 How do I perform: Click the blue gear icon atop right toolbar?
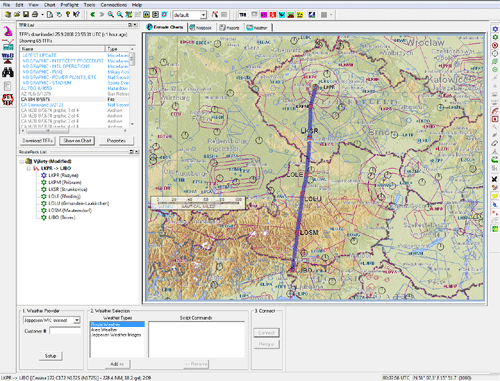(x=495, y=29)
